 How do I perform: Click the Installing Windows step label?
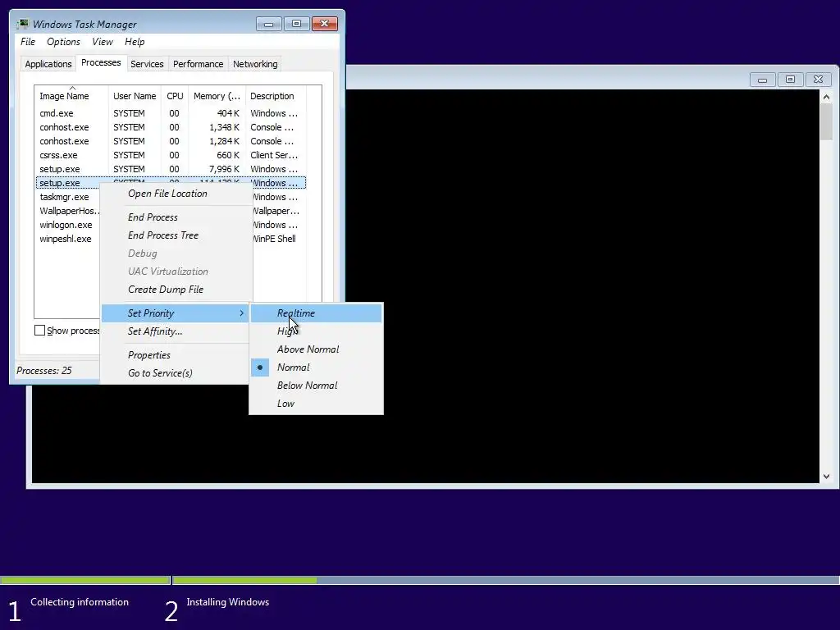coord(228,602)
